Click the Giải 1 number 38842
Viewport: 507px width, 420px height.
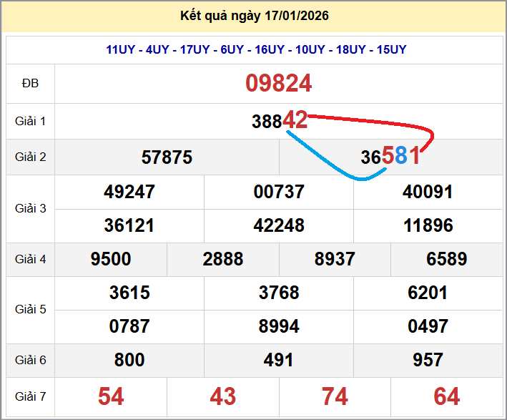[279, 120]
